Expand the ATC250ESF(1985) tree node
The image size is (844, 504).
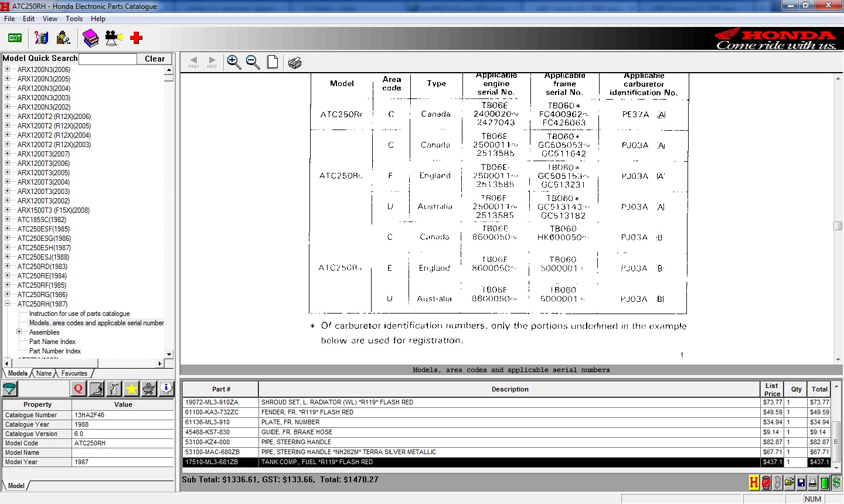[x=8, y=229]
